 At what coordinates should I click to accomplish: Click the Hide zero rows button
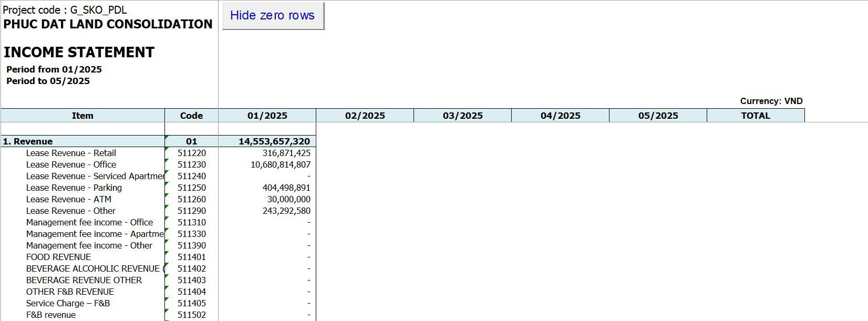pyautogui.click(x=273, y=16)
